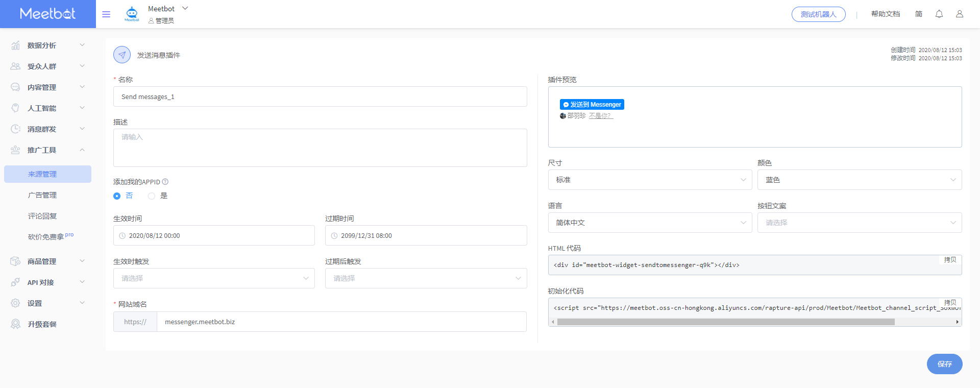Click the 商品管理 package icon
980x388 pixels.
15,261
